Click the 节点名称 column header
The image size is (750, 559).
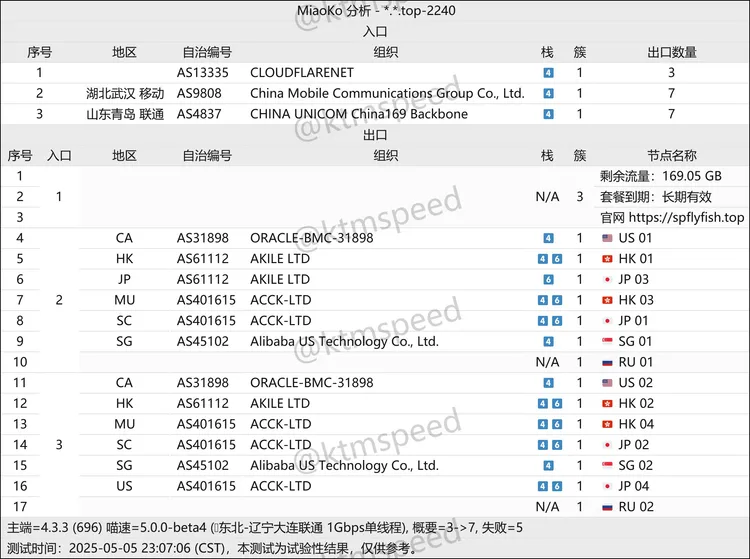[x=671, y=155]
